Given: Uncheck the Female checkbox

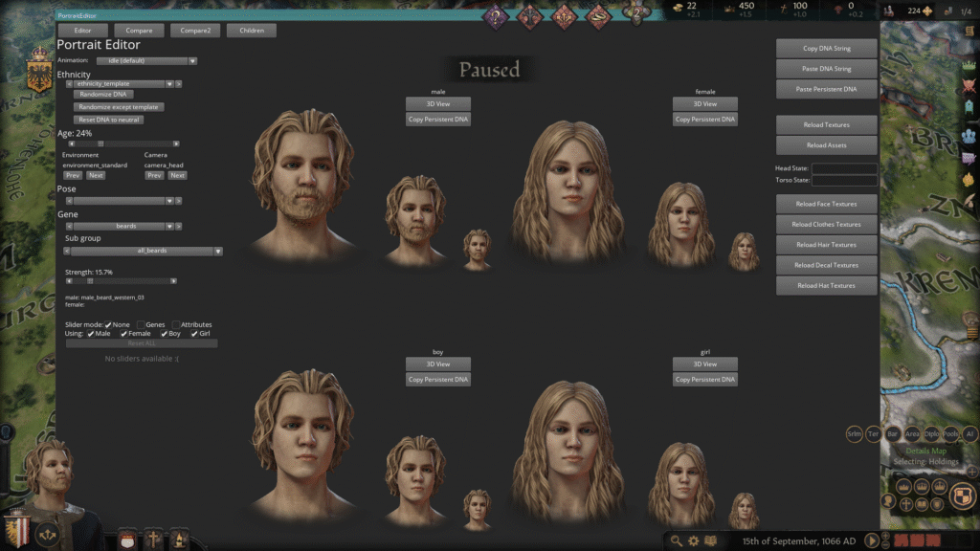Looking at the screenshot, I should (x=123, y=333).
